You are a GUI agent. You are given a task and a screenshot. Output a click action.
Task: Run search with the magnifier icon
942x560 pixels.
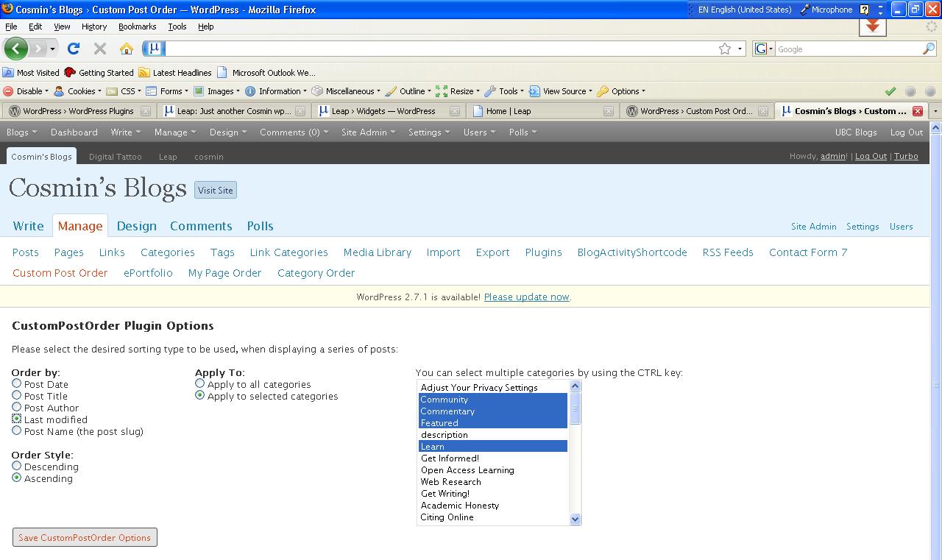pos(929,49)
